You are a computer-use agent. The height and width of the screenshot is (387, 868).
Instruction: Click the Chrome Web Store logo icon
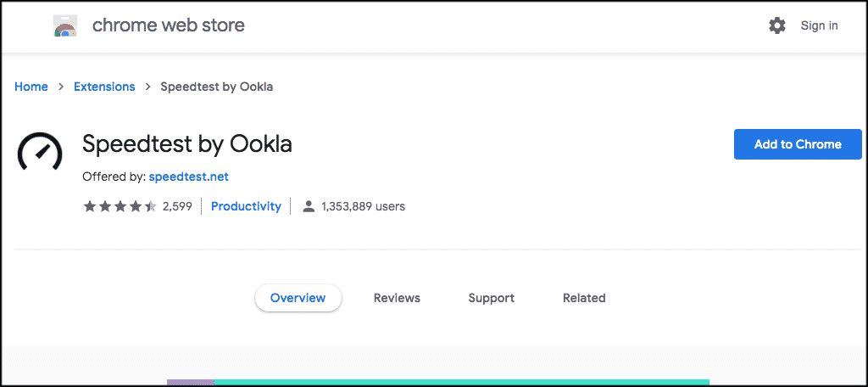pyautogui.click(x=65, y=25)
